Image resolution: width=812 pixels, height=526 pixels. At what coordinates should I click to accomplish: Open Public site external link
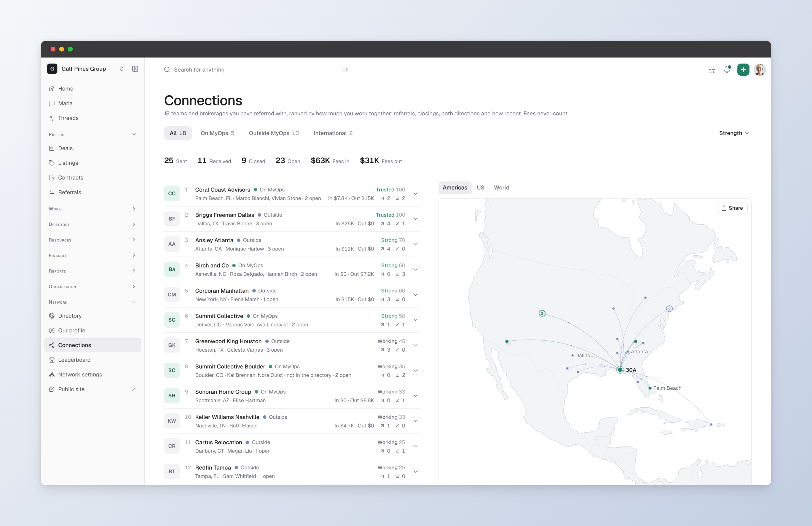pos(93,389)
